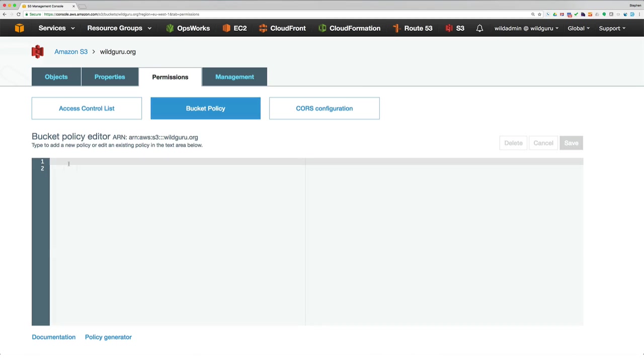Open the red S3 shortcut icon
Viewport: 644px width, 362px height.
[449, 29]
